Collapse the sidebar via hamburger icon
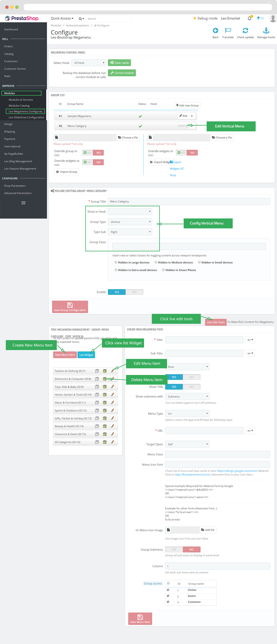The image size is (277, 644). pyautogui.click(x=23, y=203)
